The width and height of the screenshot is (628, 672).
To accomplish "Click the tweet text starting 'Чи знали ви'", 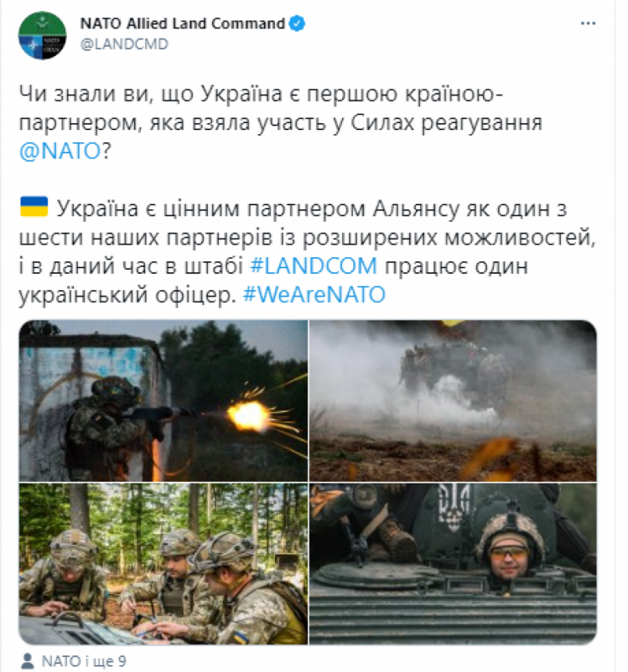I will [x=281, y=122].
